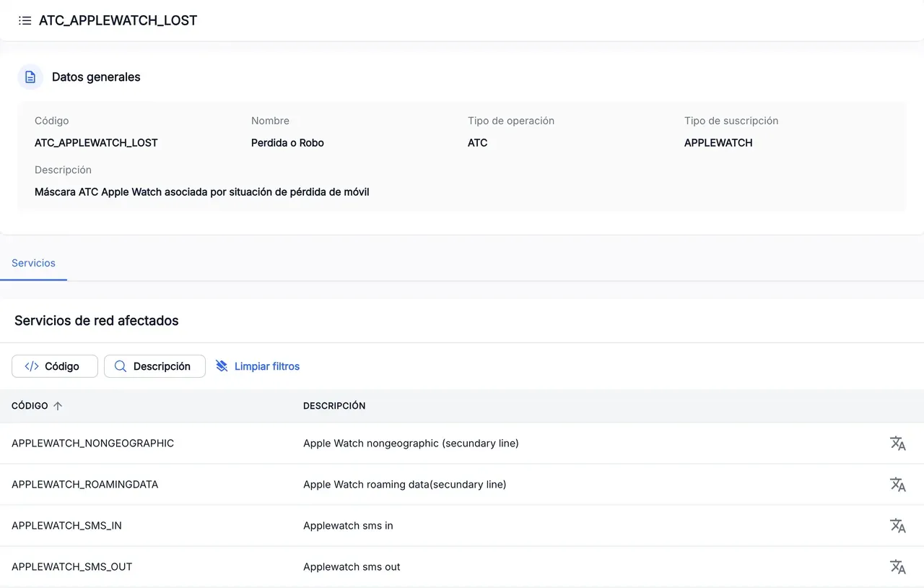Screen dimensions: 924x588
Task: Click the 'Apple Watch nongeographic (secundary line)' description
Action: [x=411, y=444]
